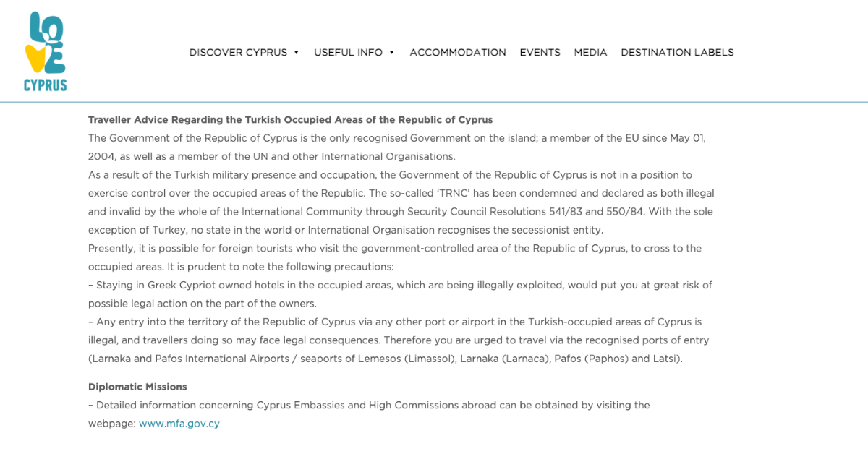Click the Traveller Advice heading

tap(290, 119)
